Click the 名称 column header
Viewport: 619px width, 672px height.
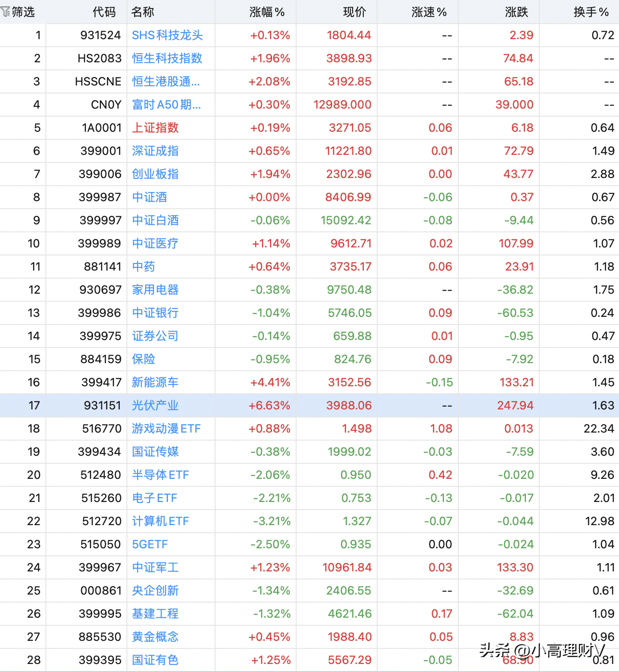(143, 12)
